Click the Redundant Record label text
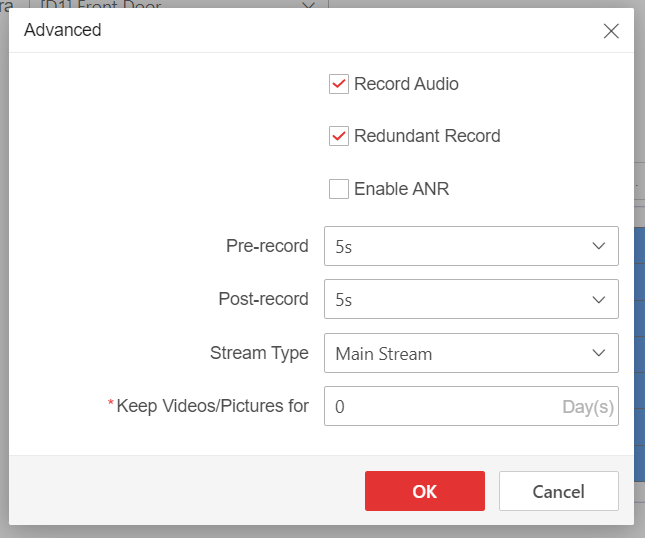This screenshot has width=645, height=538. click(x=427, y=136)
